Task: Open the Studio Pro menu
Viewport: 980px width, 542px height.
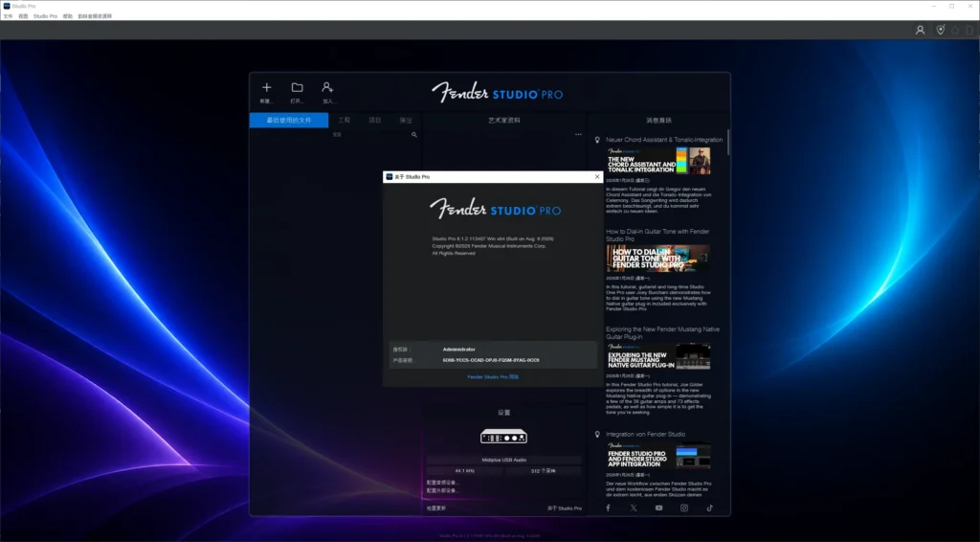Action: pyautogui.click(x=45, y=16)
